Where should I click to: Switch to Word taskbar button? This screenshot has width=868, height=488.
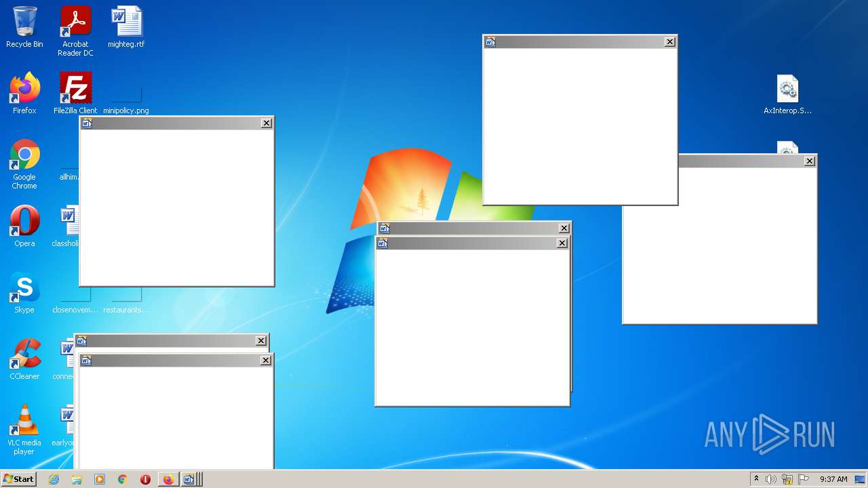[x=190, y=479]
